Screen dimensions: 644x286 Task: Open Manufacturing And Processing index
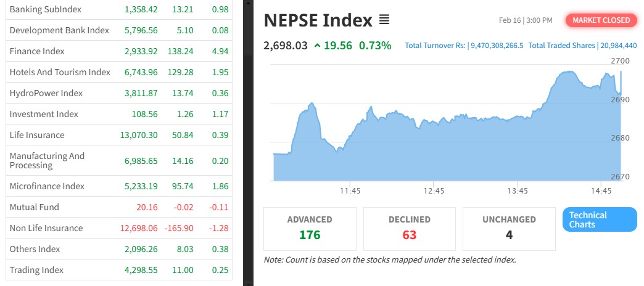click(47, 161)
